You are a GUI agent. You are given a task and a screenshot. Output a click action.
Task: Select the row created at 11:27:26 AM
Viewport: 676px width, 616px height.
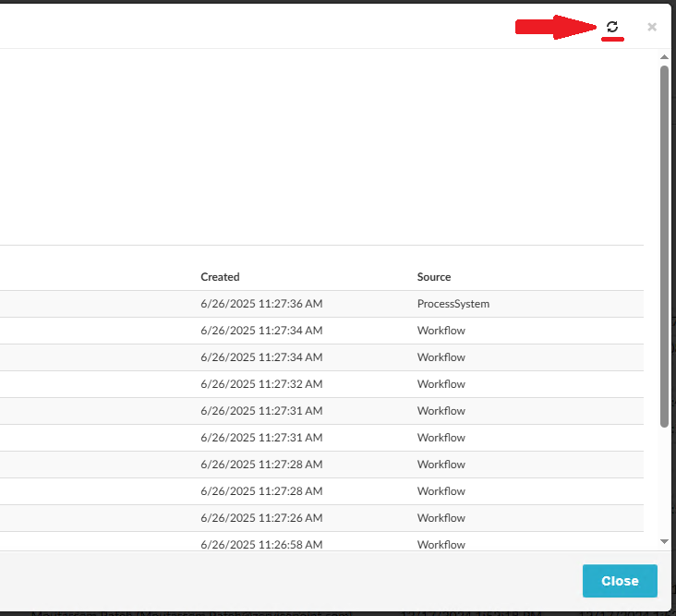pyautogui.click(x=261, y=518)
